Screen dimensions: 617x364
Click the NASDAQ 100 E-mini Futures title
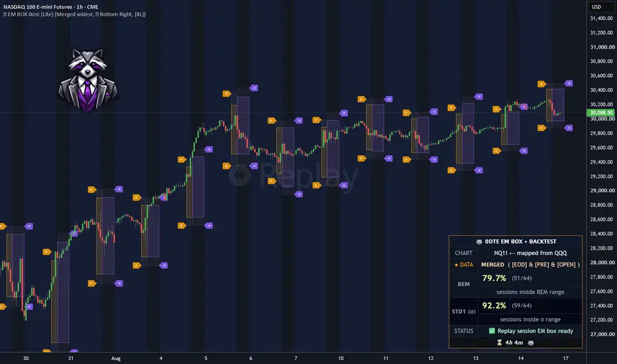(37, 7)
